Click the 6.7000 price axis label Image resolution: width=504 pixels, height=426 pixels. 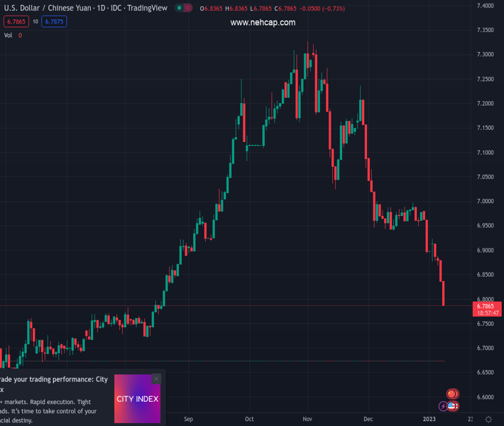[486, 348]
